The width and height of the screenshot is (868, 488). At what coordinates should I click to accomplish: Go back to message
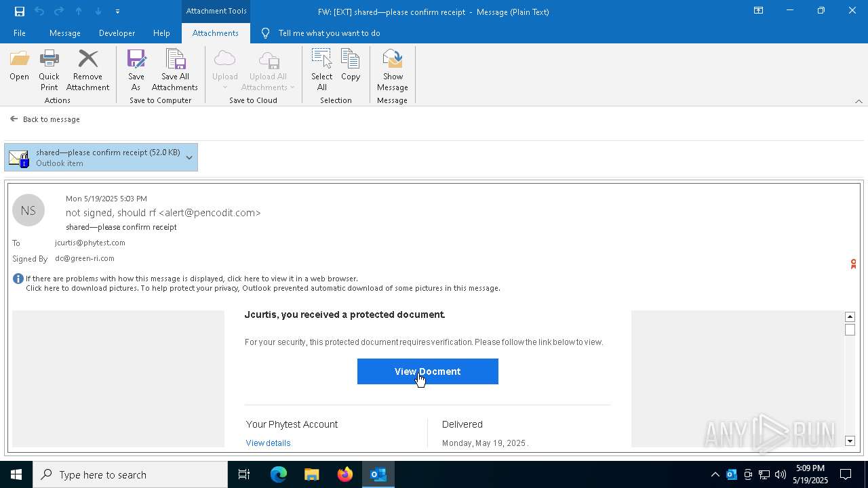pos(45,119)
